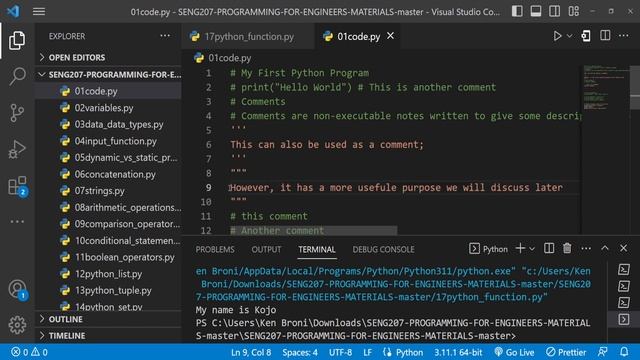Open Explorer views and more actions
640x360 pixels.
(x=165, y=36)
